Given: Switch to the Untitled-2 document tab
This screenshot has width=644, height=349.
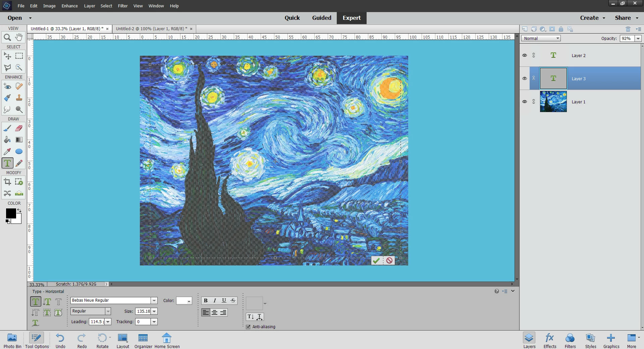Looking at the screenshot, I should (x=151, y=29).
